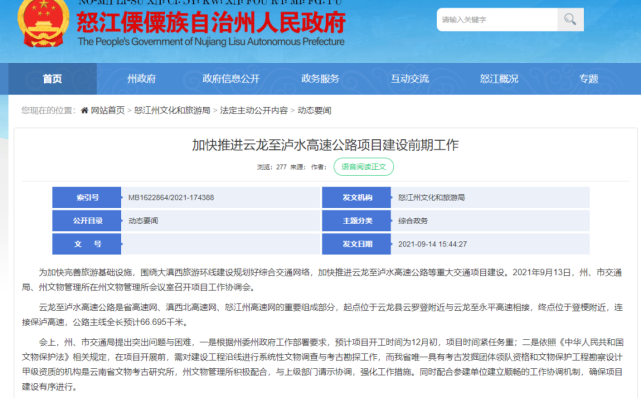Open the 互动交流 navigation tab
The image size is (641, 398).
[x=410, y=79]
